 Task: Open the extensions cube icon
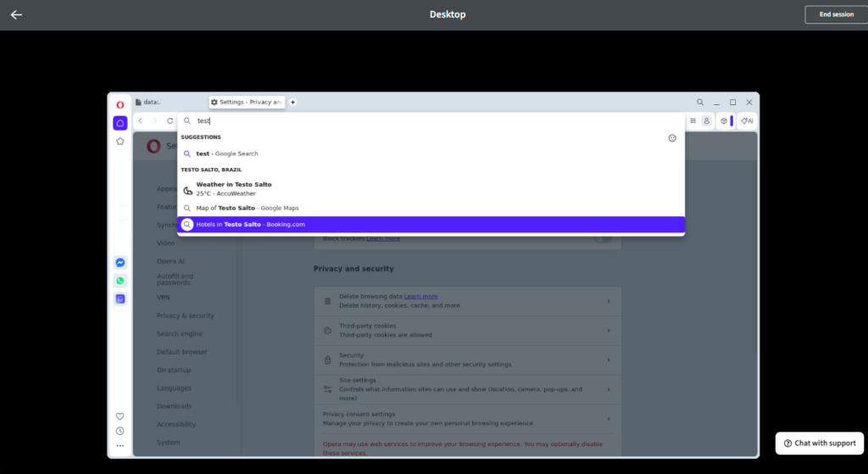[x=724, y=121]
